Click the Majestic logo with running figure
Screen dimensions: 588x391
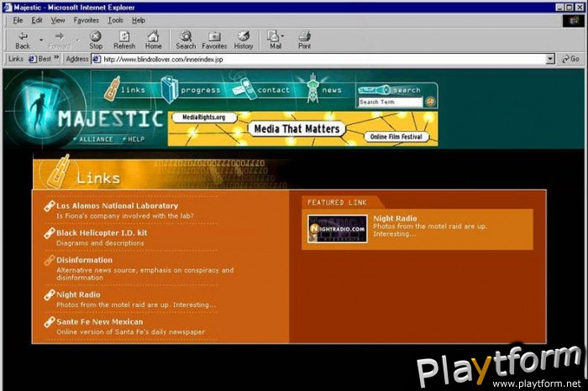40,108
